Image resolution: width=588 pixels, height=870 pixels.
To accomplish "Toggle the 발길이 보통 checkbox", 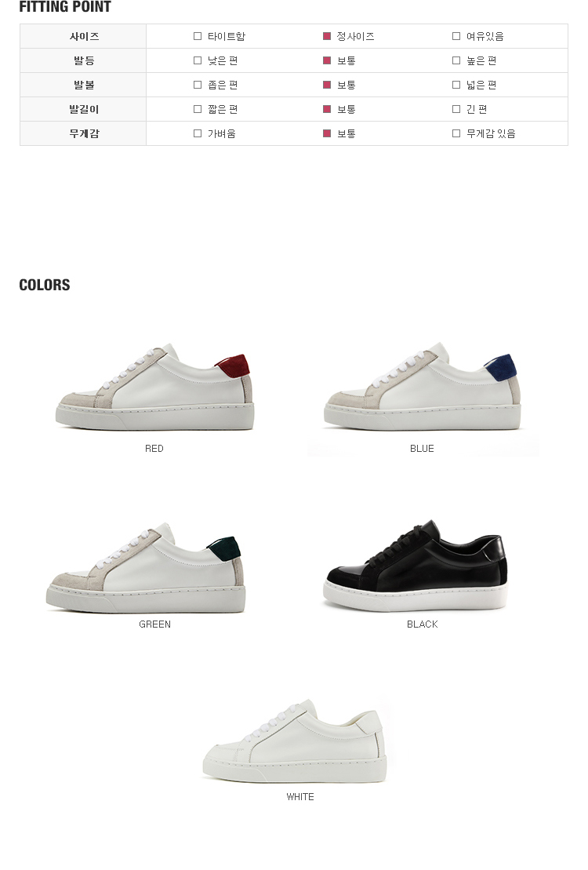I will (327, 109).
